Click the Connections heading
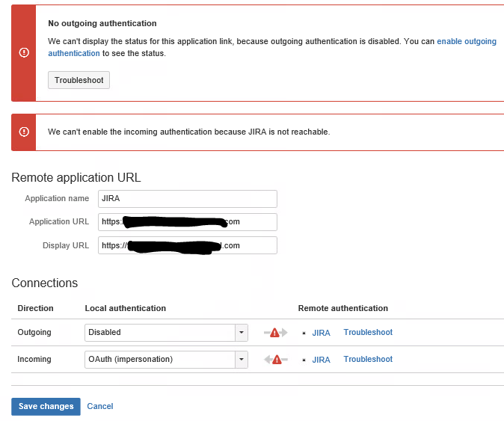 45,283
